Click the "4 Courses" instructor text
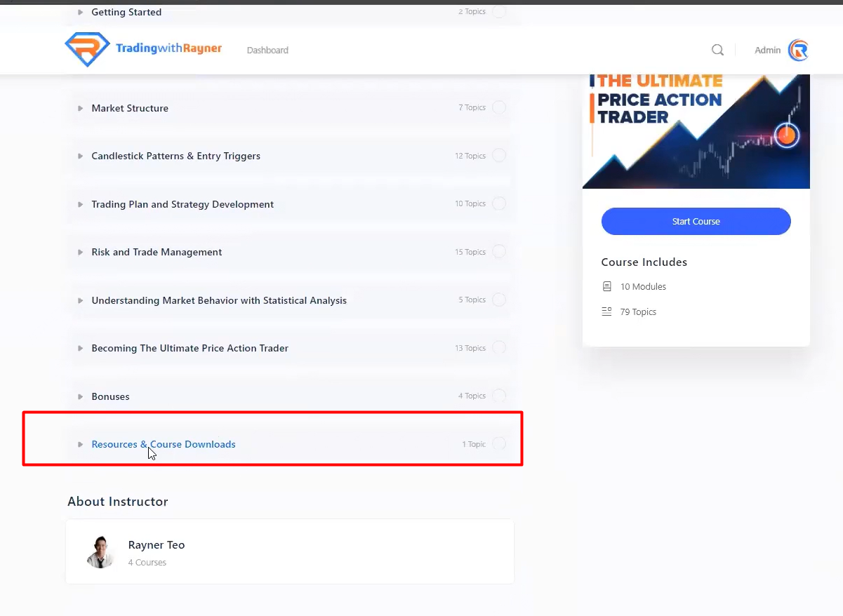Viewport: 843px width, 616px height. (x=147, y=562)
